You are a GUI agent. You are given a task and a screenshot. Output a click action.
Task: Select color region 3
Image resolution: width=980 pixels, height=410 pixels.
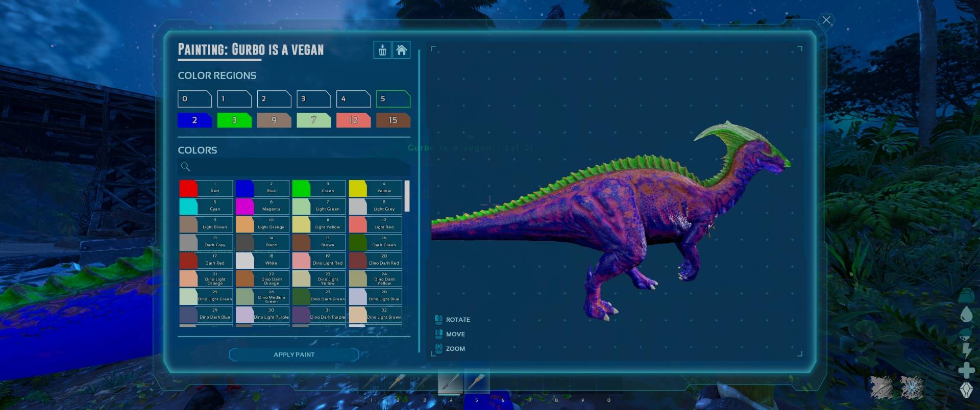point(313,99)
